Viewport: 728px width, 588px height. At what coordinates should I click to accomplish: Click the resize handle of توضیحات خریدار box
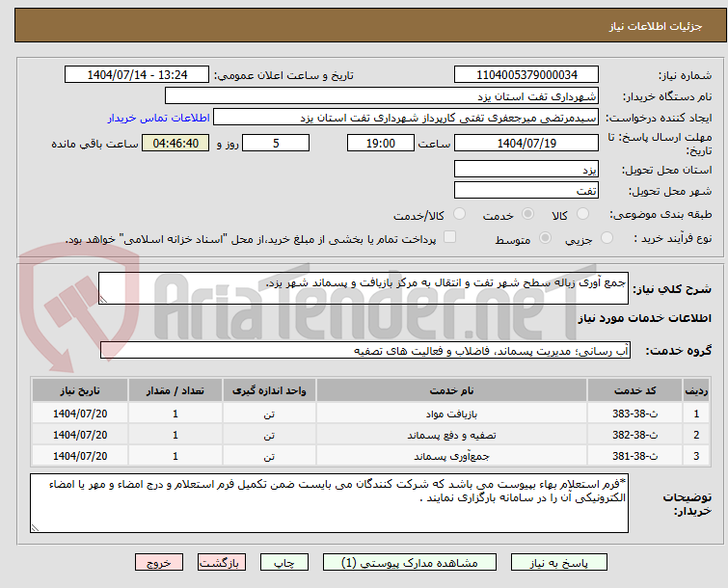tap(35, 527)
